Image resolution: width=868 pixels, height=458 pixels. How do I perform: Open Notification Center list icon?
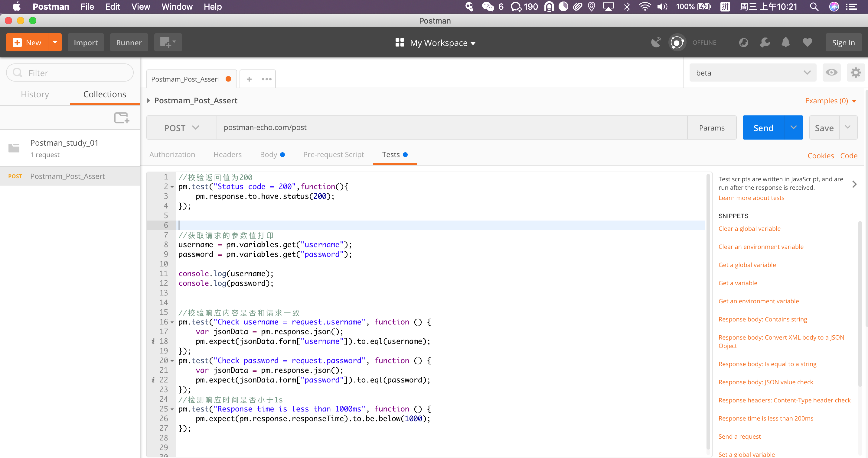[851, 7]
